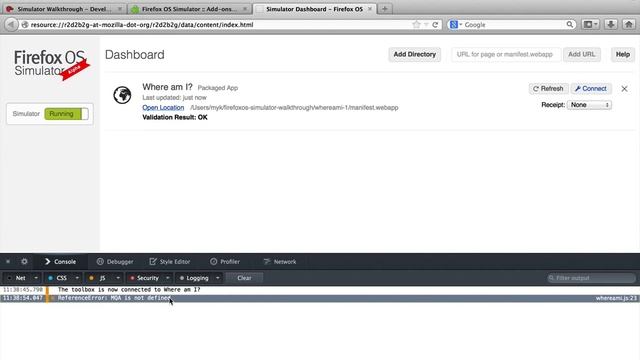Close the Simulator Walkthrough tab
Image resolution: width=640 pixels, height=360 pixels.
click(120, 9)
